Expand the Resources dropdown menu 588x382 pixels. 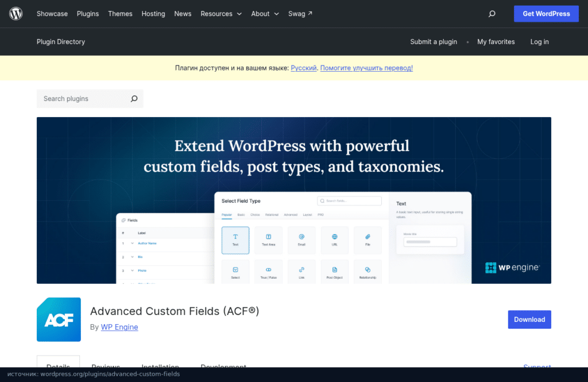(221, 14)
